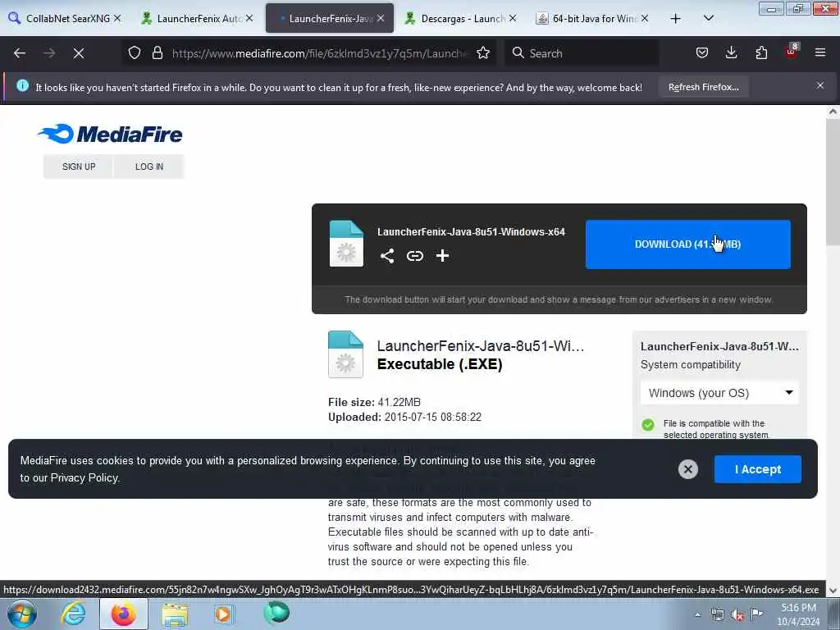Viewport: 840px width, 630px height.
Task: Bookmark this page with the star
Action: [x=483, y=52]
